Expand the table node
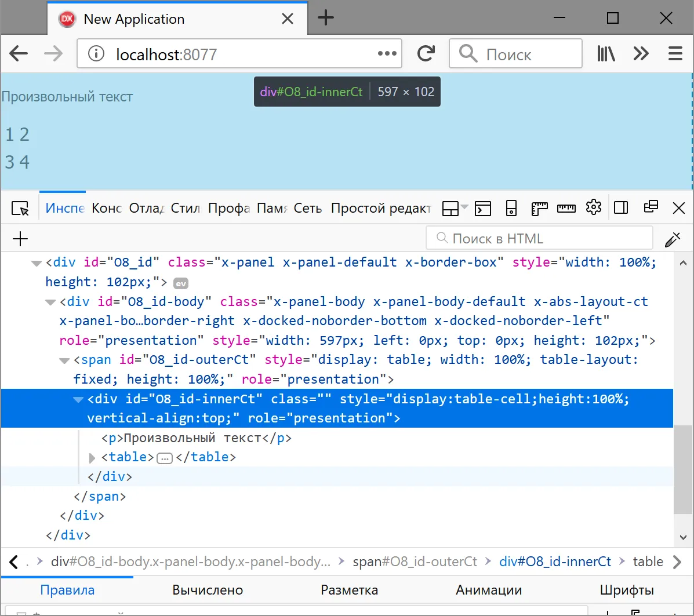 (x=92, y=458)
